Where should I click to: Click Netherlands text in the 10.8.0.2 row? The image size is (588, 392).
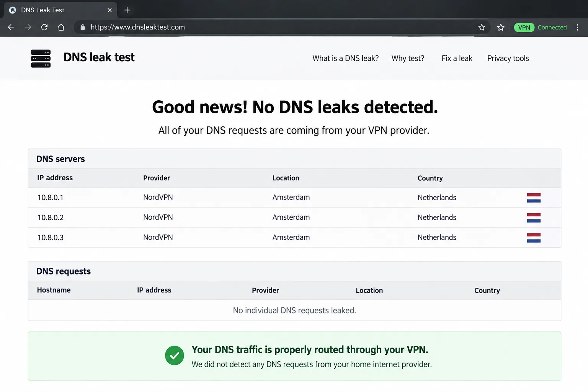[x=437, y=217]
